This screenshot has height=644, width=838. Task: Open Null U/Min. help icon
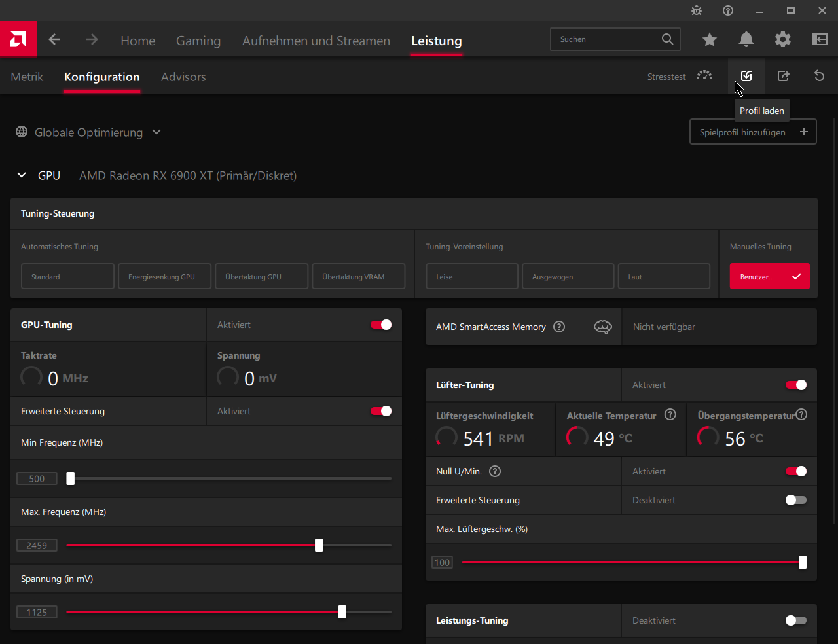(495, 471)
